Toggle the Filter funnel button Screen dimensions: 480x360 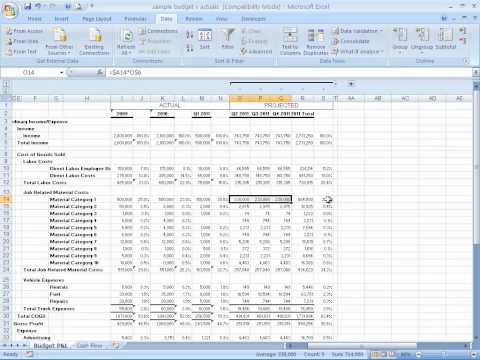(228, 39)
